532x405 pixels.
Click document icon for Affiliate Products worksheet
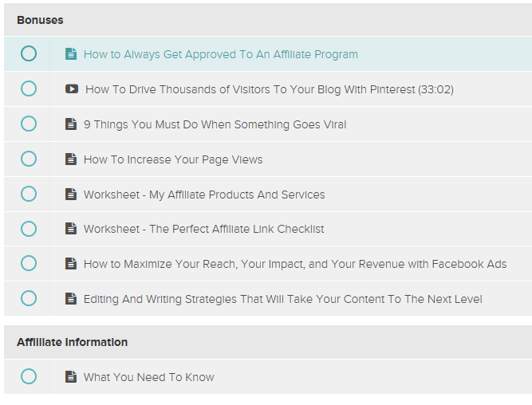tap(71, 194)
